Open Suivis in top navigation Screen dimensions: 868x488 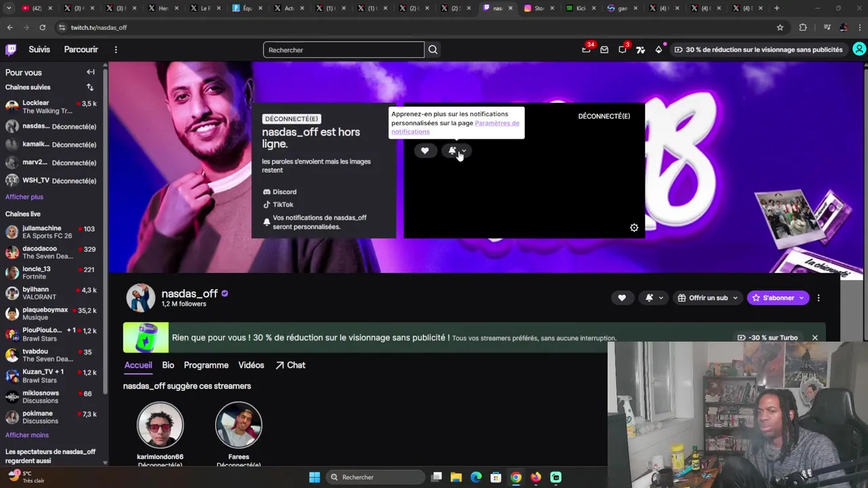tap(39, 49)
